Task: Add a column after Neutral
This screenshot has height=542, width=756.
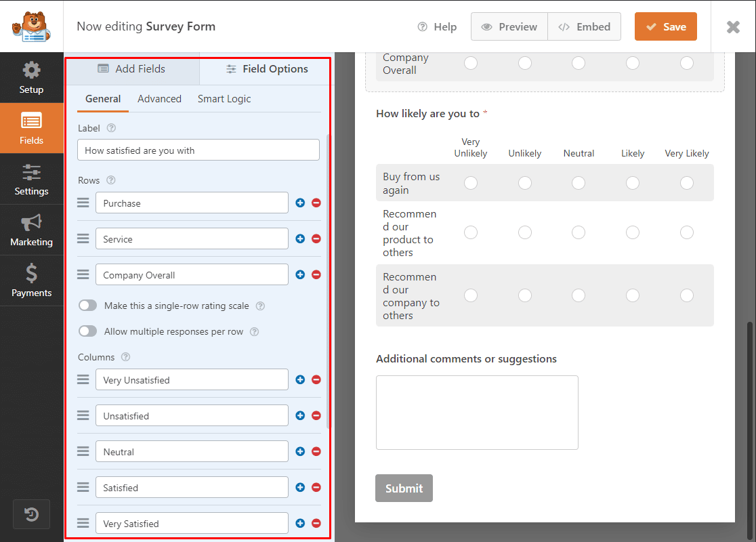Action: click(x=300, y=451)
